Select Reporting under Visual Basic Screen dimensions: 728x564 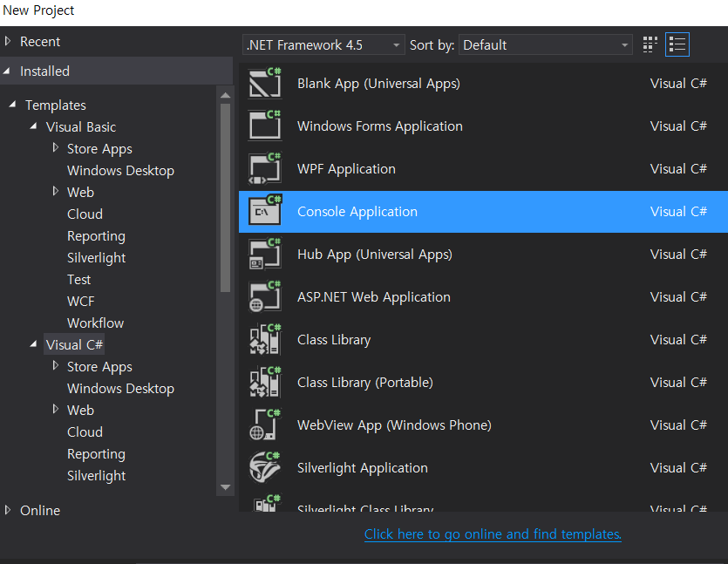click(96, 236)
